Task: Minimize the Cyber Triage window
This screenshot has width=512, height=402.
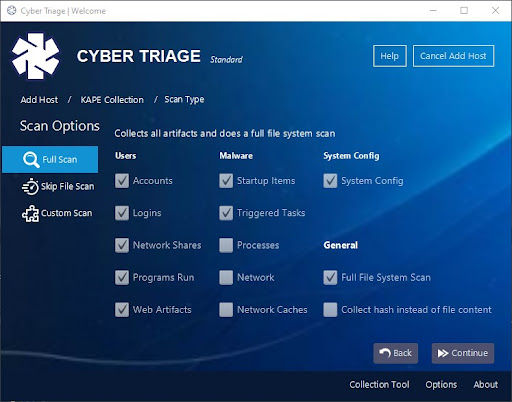Action: (433, 11)
